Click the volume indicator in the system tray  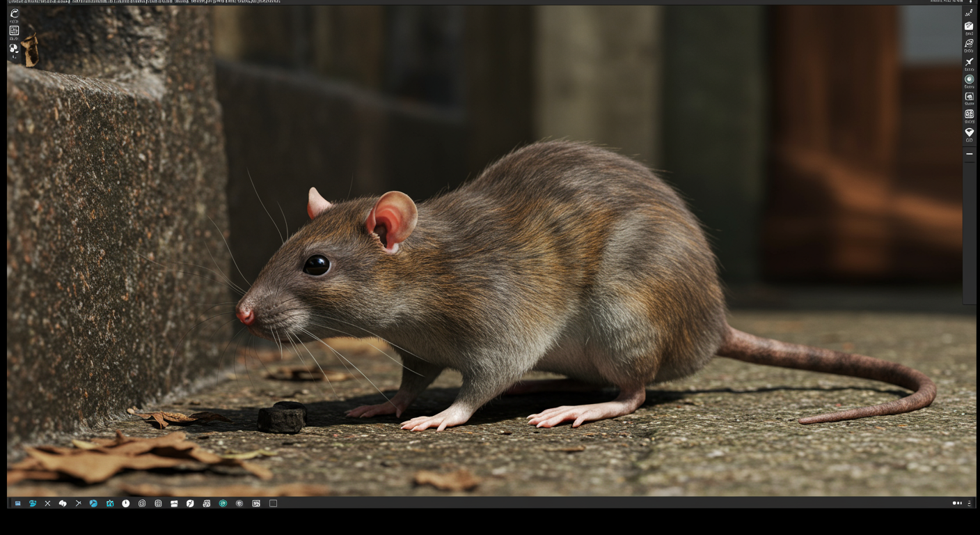pos(954,503)
